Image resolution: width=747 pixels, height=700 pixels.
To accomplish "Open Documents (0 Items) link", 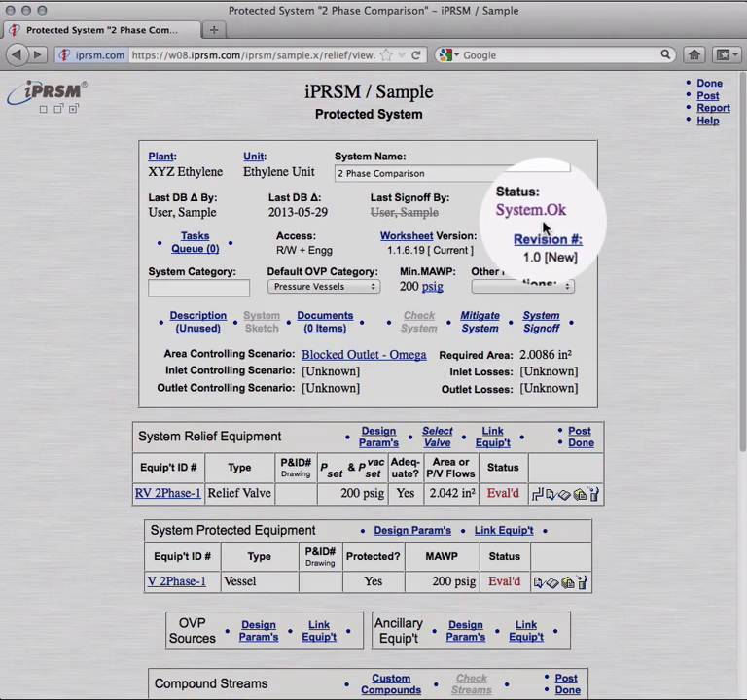I will coord(325,322).
